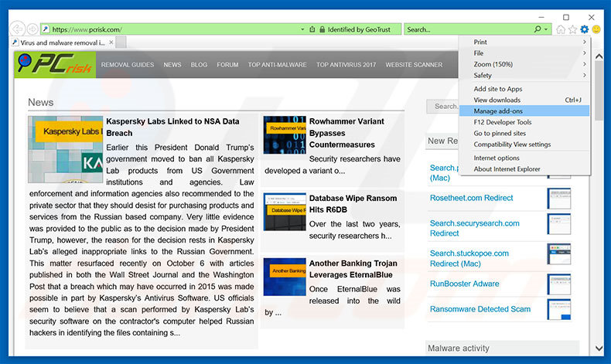
Task: Click the Search.securysearch.com thumbnail
Action: point(558,224)
